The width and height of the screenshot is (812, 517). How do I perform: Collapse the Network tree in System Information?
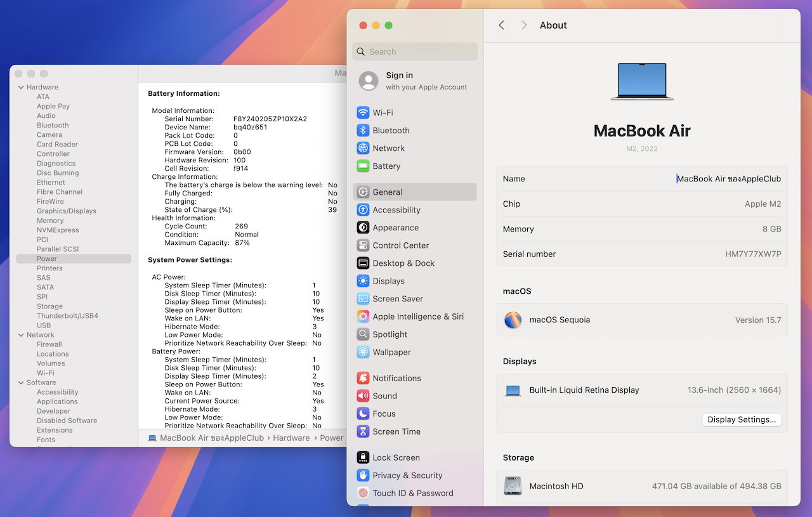click(21, 335)
